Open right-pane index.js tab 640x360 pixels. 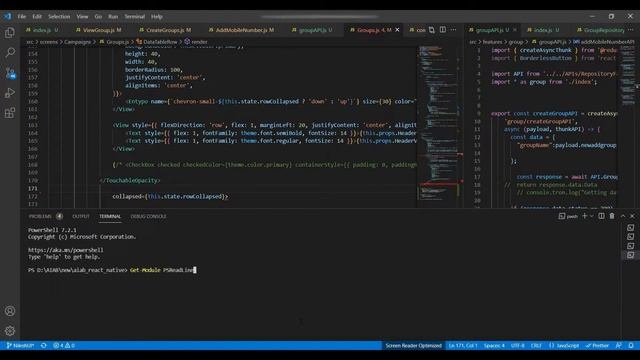(543, 30)
